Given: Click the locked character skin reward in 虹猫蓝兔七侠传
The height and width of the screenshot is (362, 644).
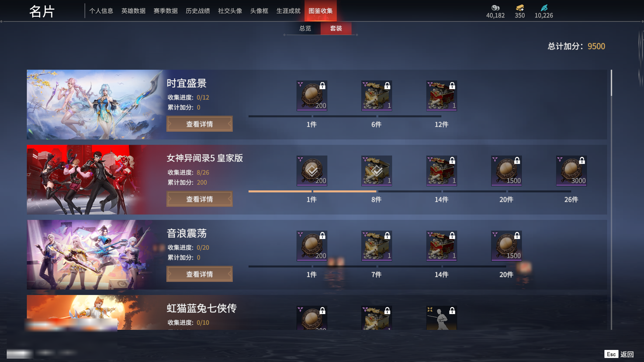Looking at the screenshot, I should coord(441,317).
